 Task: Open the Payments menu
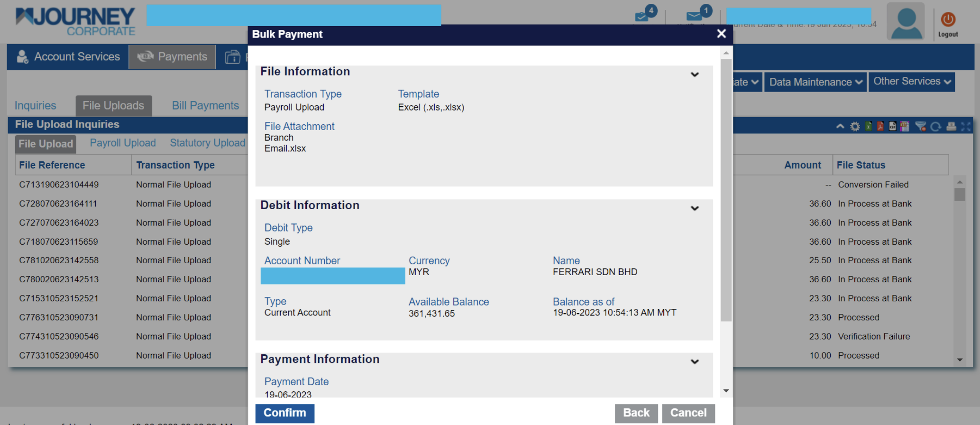point(172,57)
